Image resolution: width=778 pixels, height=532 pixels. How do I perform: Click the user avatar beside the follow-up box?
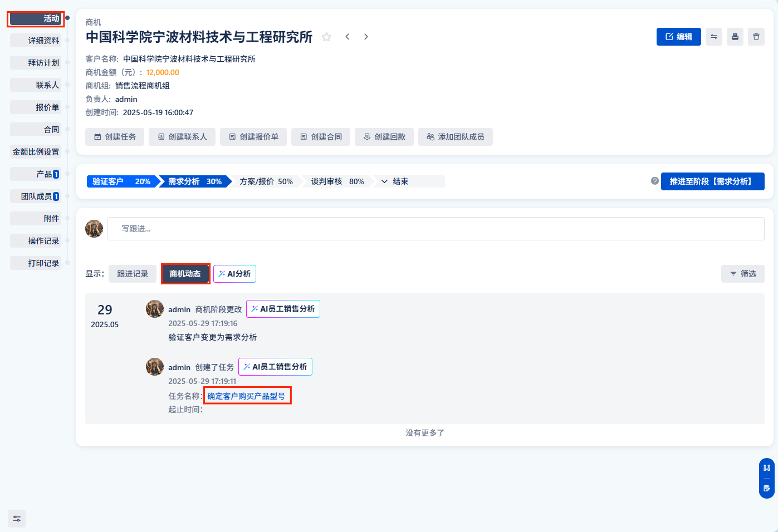pyautogui.click(x=94, y=229)
